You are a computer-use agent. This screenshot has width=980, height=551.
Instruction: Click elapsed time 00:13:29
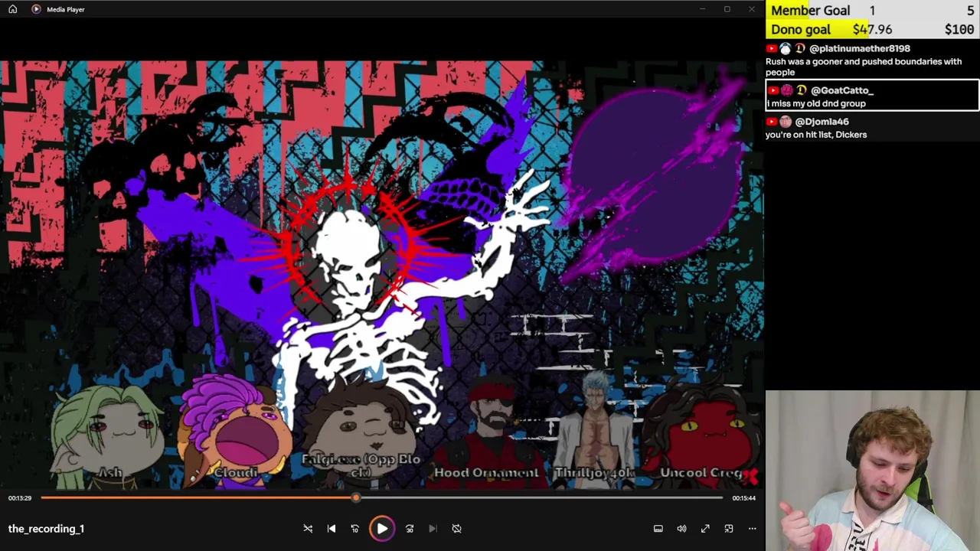pyautogui.click(x=20, y=498)
